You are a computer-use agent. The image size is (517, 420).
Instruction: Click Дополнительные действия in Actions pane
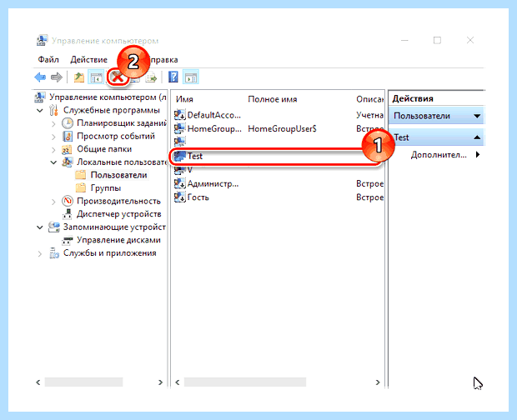[x=439, y=155]
